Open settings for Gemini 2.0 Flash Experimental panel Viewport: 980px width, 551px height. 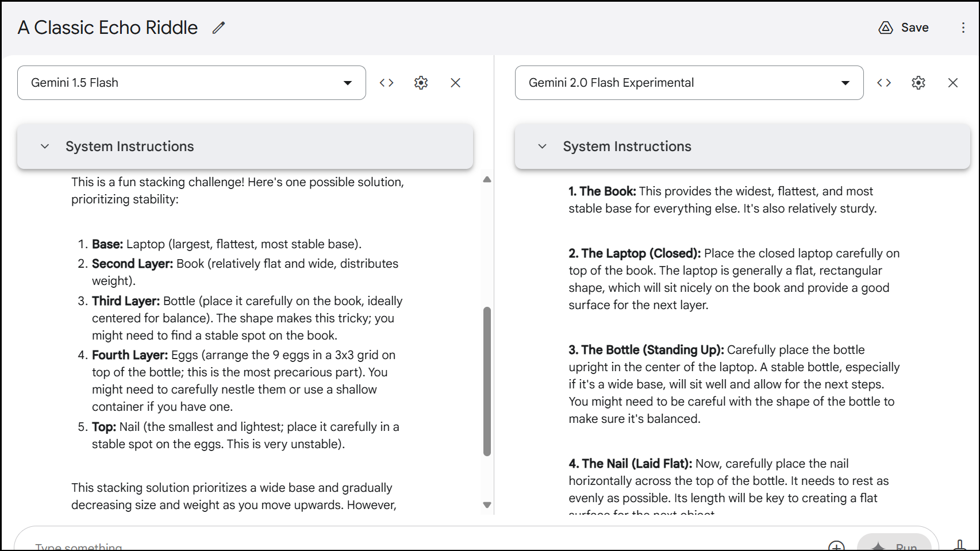click(918, 83)
